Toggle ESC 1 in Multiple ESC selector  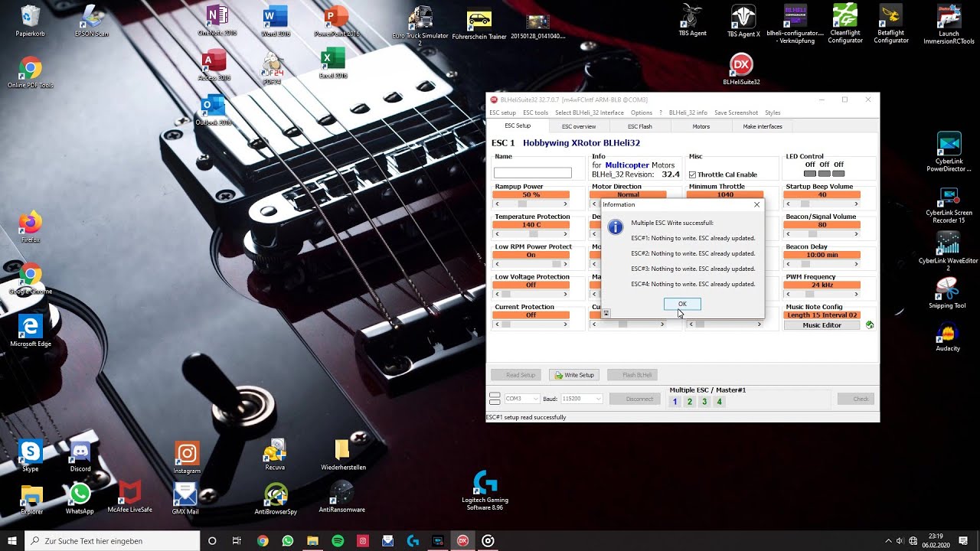point(675,402)
